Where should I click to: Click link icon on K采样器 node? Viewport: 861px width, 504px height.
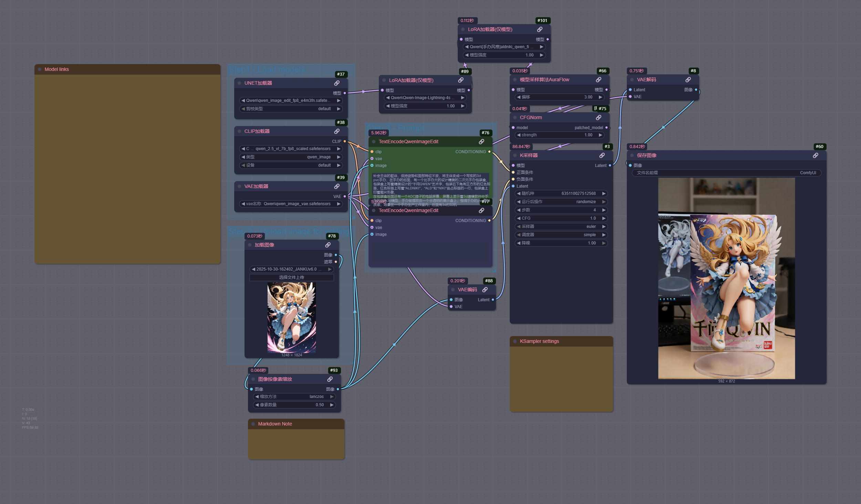point(602,155)
